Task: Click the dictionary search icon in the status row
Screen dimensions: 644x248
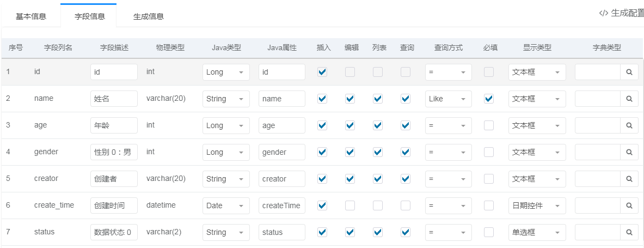Action: pos(629,232)
